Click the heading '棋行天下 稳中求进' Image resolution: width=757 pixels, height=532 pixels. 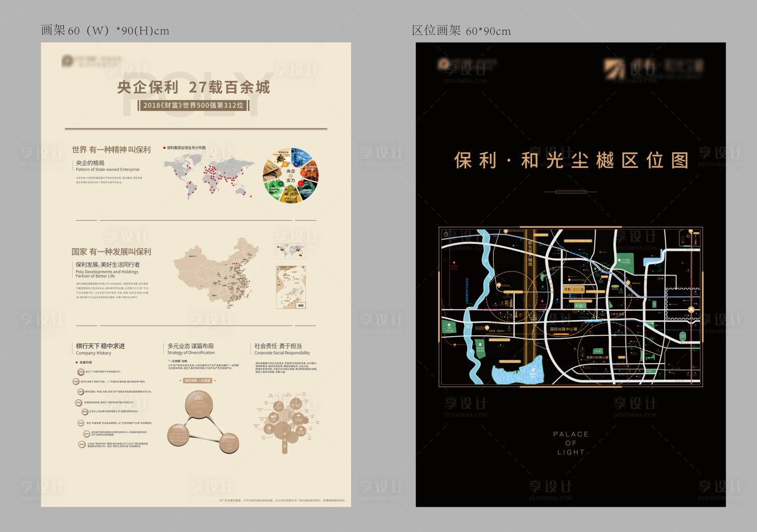coord(100,346)
